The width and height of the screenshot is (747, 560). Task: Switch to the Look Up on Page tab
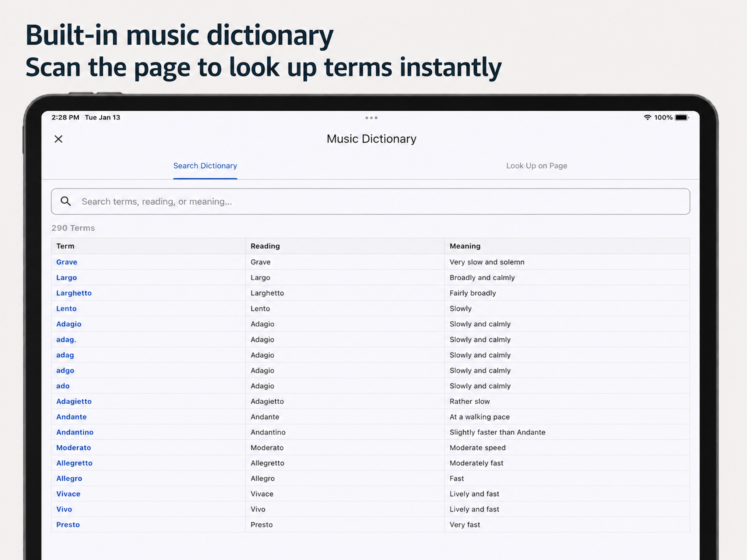tap(536, 166)
